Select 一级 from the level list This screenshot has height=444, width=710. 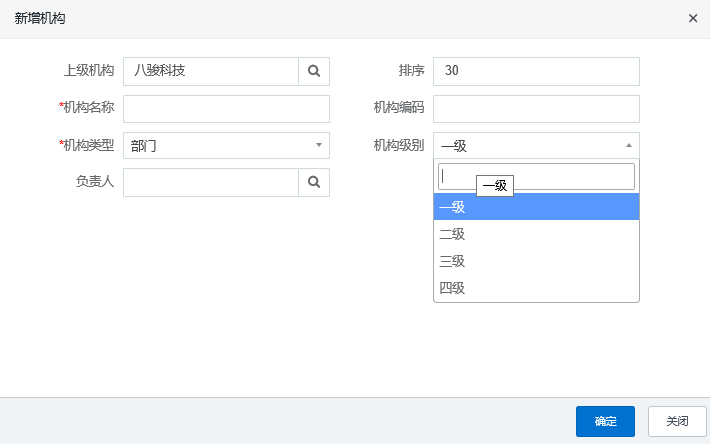(536, 207)
